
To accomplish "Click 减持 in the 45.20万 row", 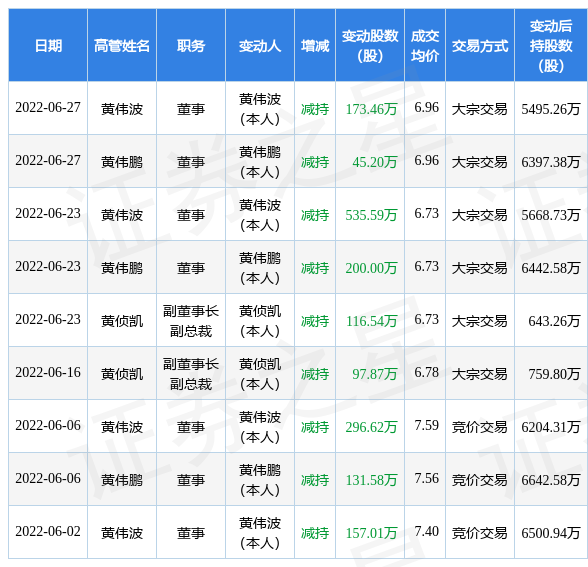I will [315, 162].
